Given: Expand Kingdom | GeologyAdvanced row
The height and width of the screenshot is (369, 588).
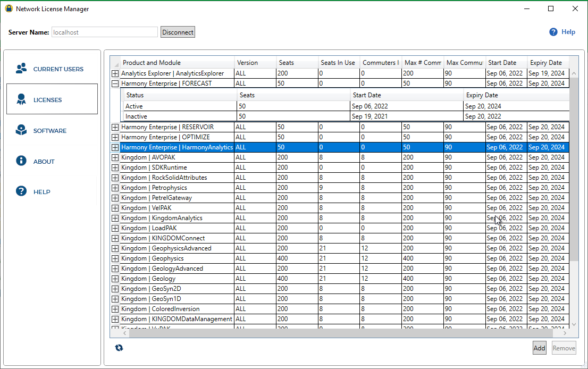Looking at the screenshot, I should (x=115, y=269).
